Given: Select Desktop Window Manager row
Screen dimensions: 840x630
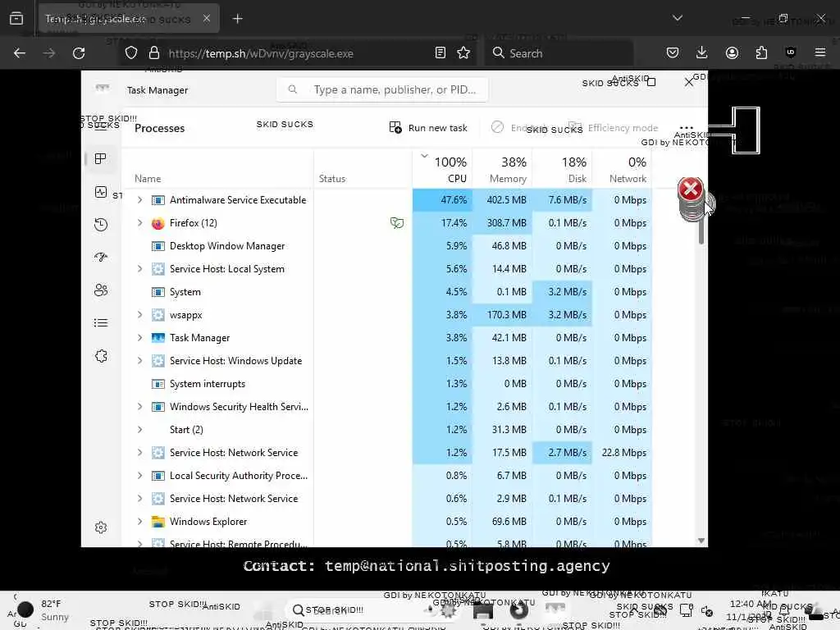Looking at the screenshot, I should pos(387,246).
